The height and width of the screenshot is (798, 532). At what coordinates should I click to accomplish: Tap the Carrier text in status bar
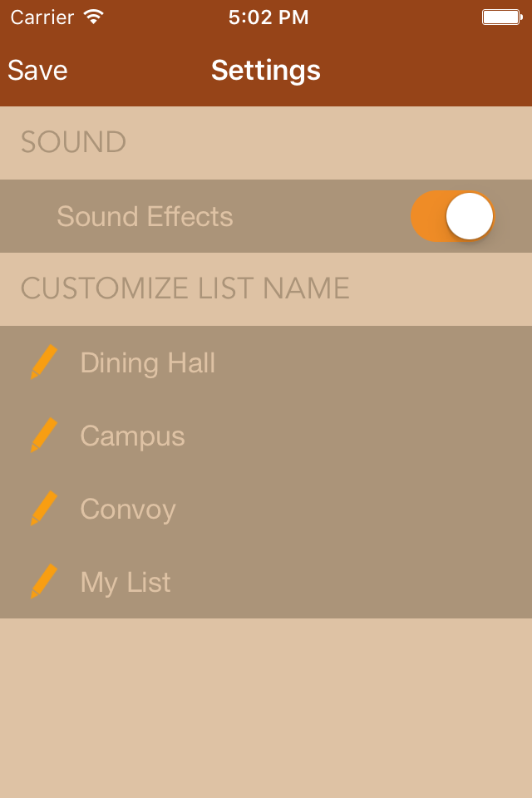point(42,17)
